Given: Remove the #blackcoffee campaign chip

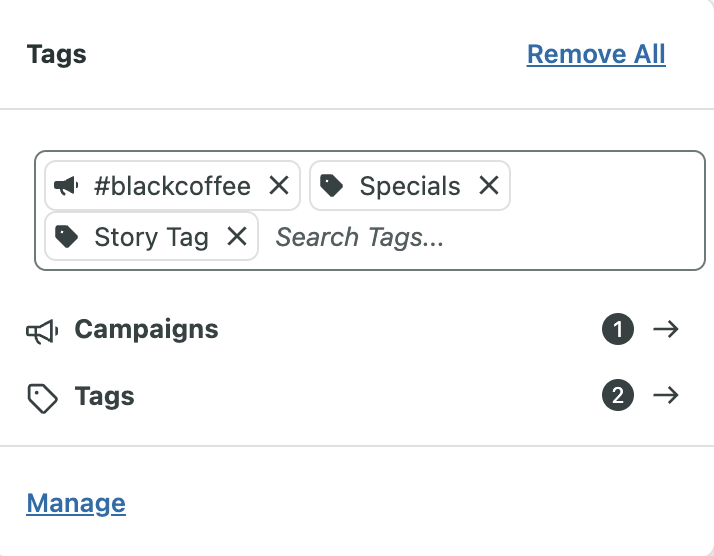Looking at the screenshot, I should coord(279,186).
